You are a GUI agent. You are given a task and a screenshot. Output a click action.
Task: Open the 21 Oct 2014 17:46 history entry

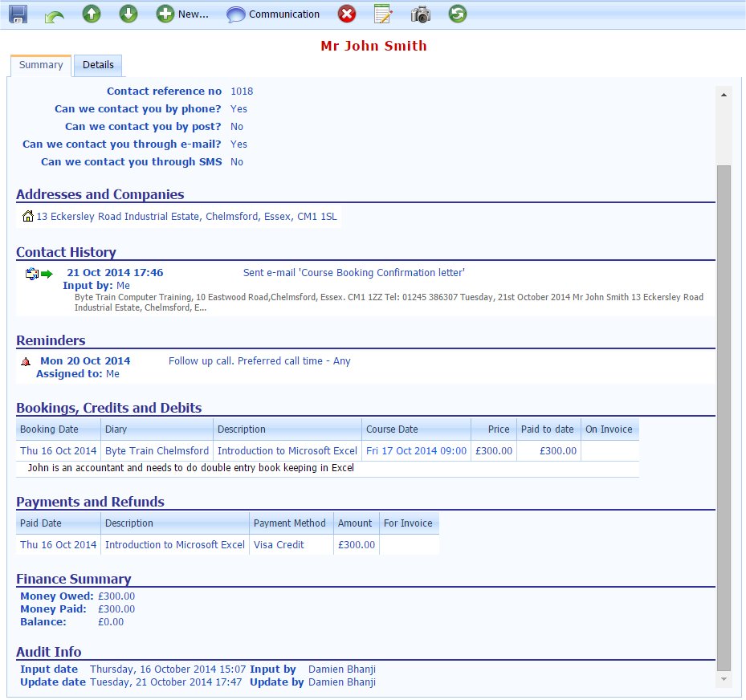click(x=115, y=272)
